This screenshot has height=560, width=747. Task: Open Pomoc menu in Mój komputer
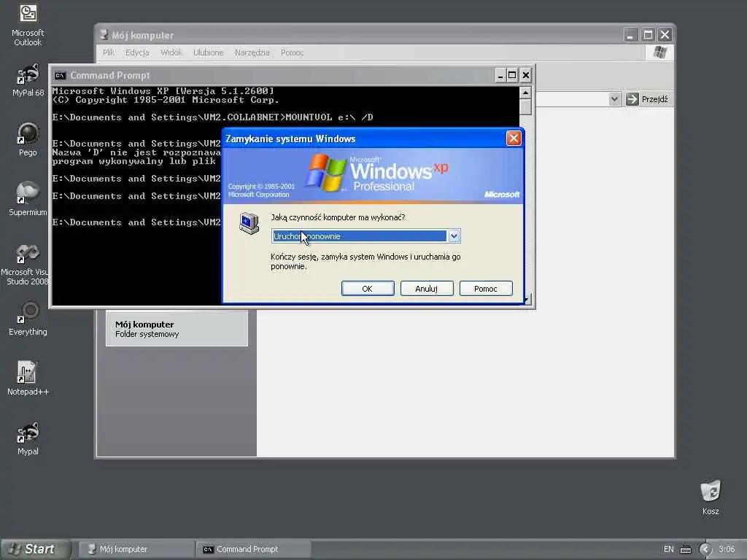pyautogui.click(x=292, y=52)
